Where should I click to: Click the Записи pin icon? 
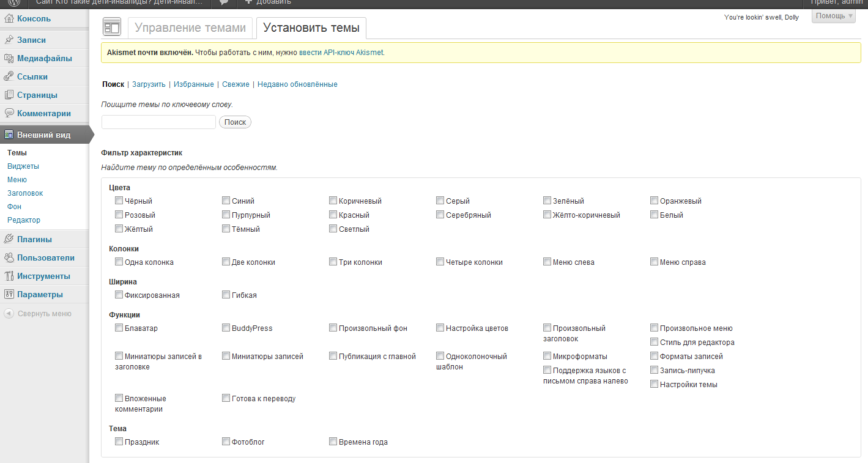tap(9, 40)
